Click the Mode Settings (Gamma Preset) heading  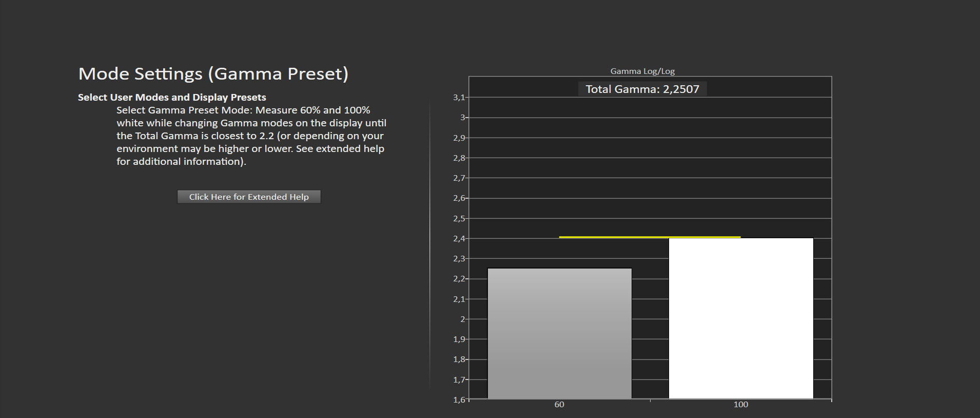[213, 74]
